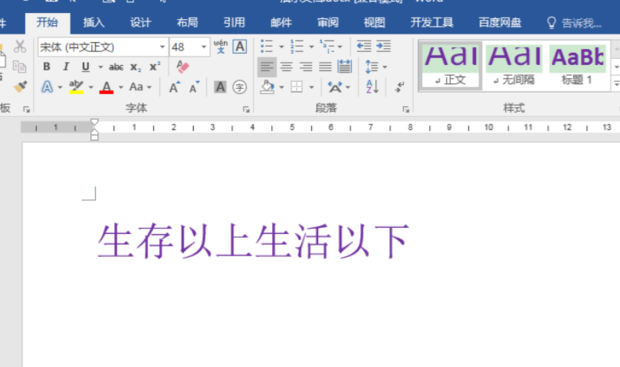Switch to 引用 tab
The image size is (620, 367).
pos(234,23)
